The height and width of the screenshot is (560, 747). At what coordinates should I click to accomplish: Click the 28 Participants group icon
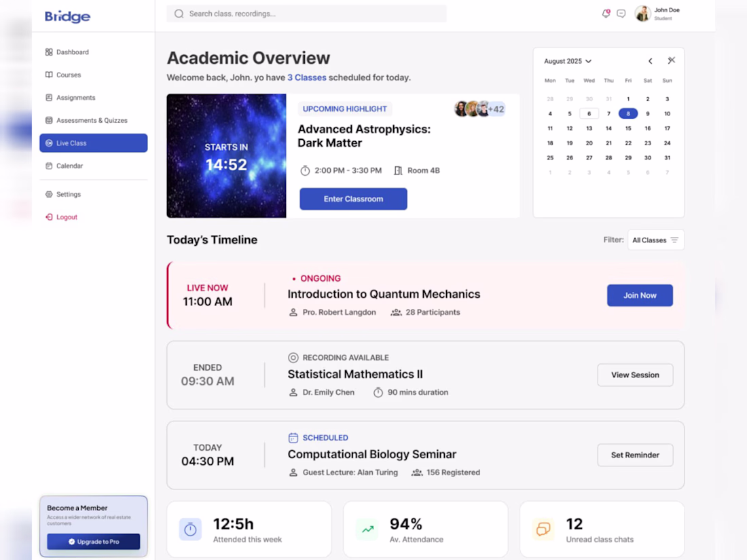click(396, 312)
